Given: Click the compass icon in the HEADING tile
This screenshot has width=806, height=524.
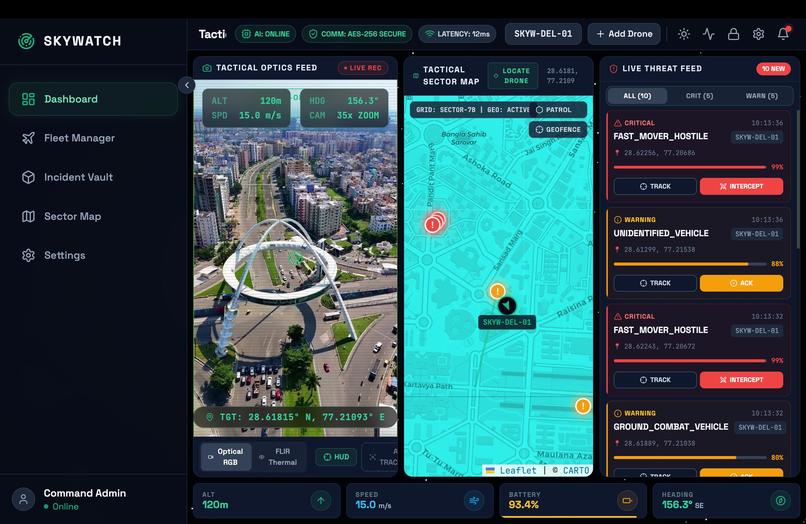Looking at the screenshot, I should click(x=780, y=500).
